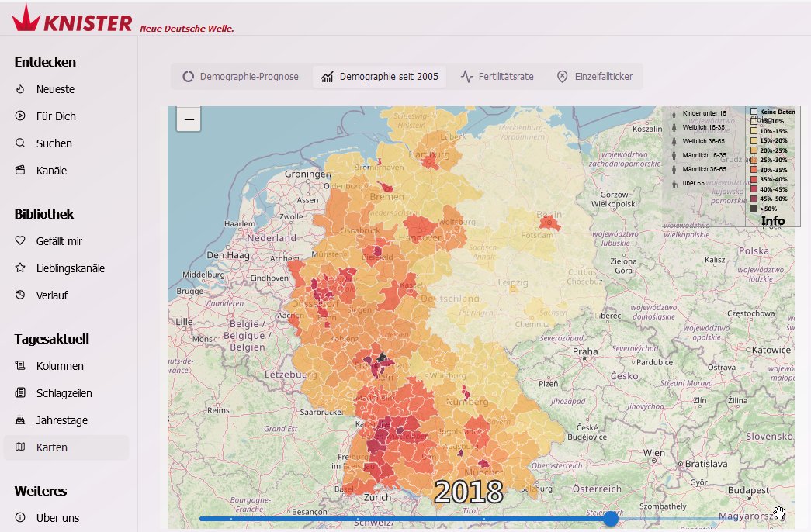Zoom out the map with minus button
This screenshot has width=811, height=532.
(x=189, y=119)
